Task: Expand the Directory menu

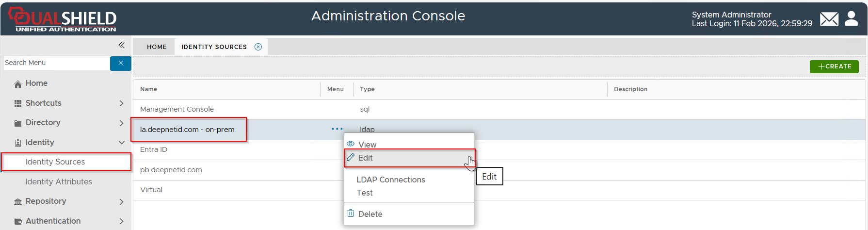Action: 121,123
